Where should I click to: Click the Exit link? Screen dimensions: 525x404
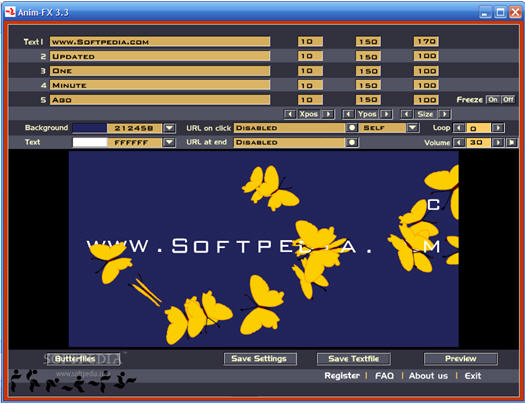click(473, 376)
